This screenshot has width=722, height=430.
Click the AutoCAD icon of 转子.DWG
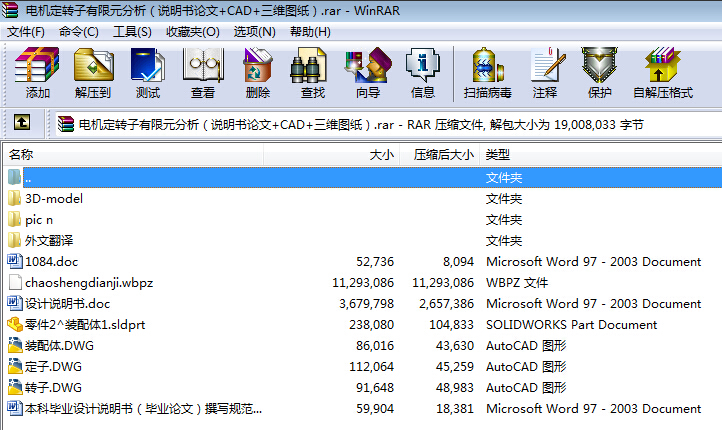point(15,387)
